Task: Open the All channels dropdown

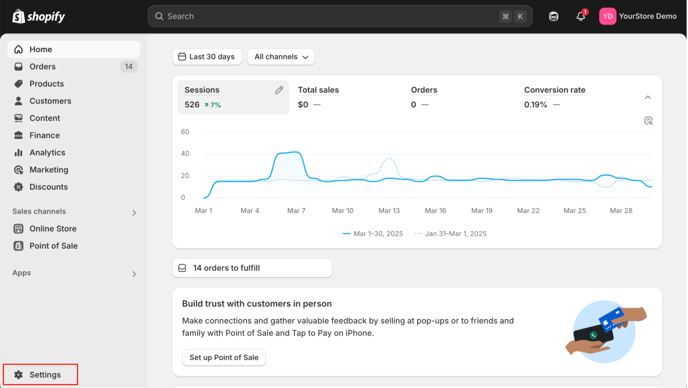Action: [x=281, y=57]
